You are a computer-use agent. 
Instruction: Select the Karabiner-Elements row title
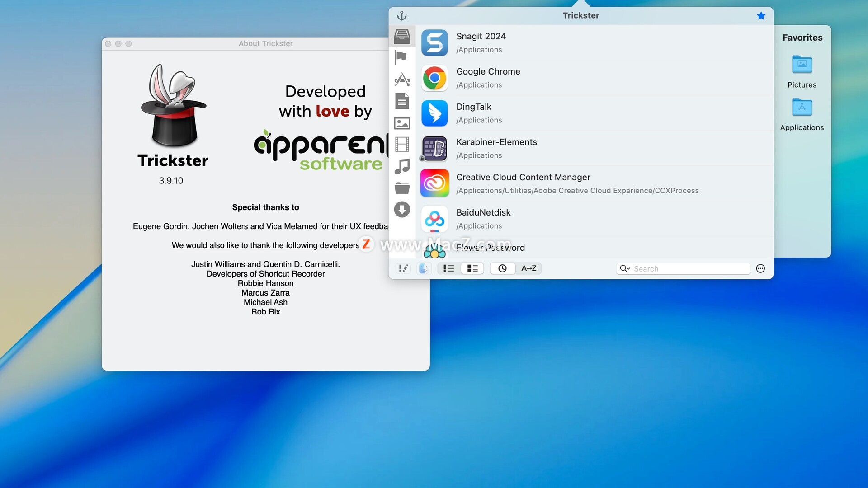coord(496,142)
